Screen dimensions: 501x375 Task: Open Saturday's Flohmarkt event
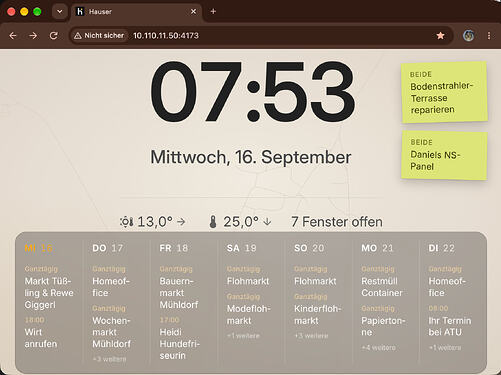pos(248,275)
